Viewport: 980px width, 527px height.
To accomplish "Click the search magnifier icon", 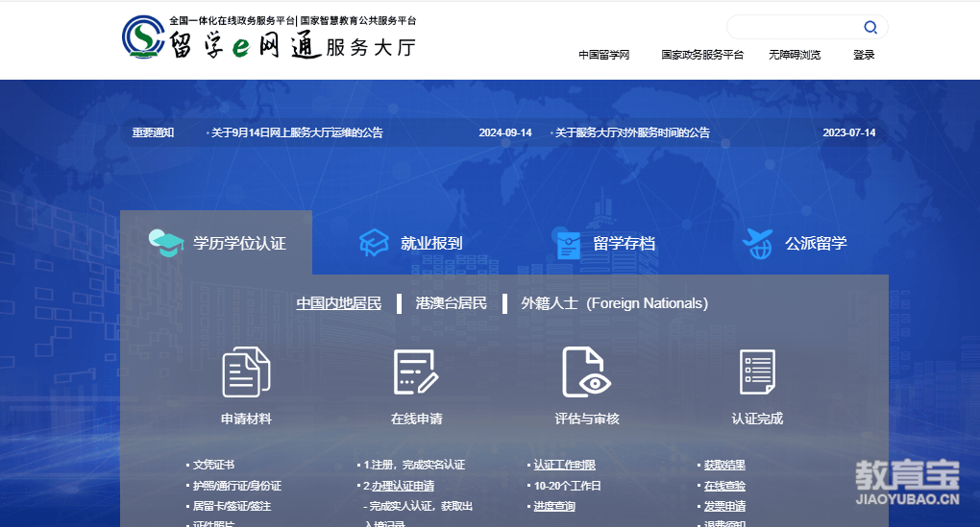I will [870, 27].
